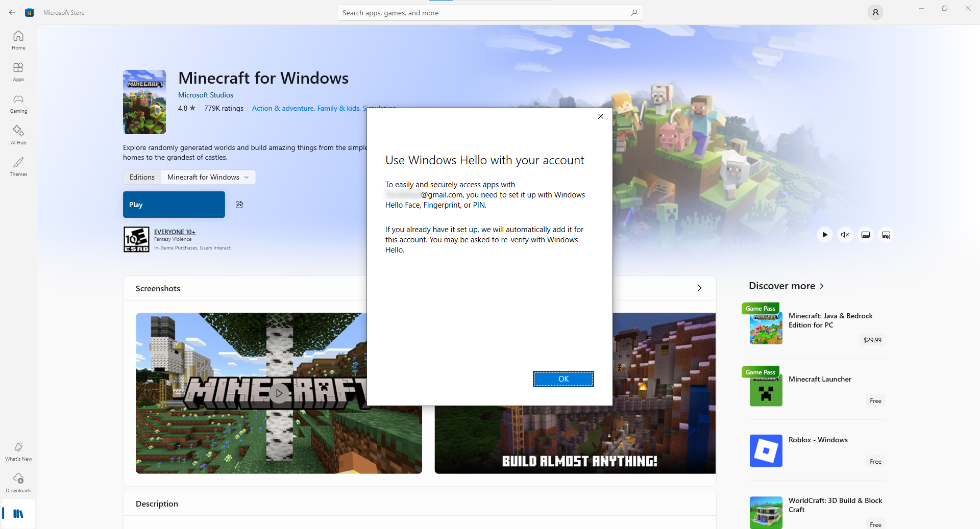
Task: Click the WorldCraft app icon
Action: [766, 513]
